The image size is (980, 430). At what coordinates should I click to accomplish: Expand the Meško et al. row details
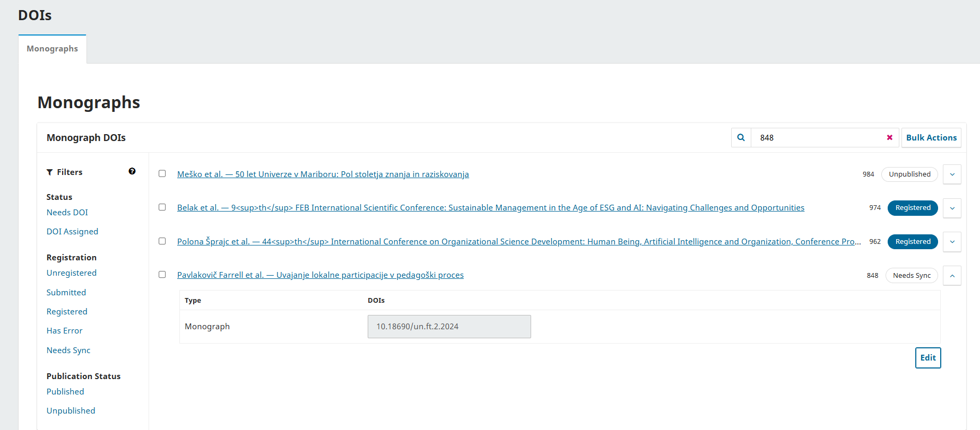click(952, 174)
